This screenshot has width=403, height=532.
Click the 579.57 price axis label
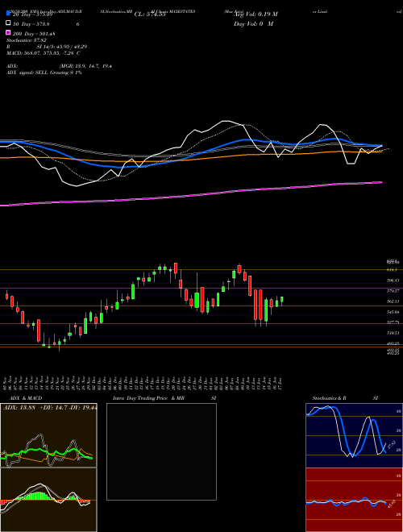coord(393,291)
